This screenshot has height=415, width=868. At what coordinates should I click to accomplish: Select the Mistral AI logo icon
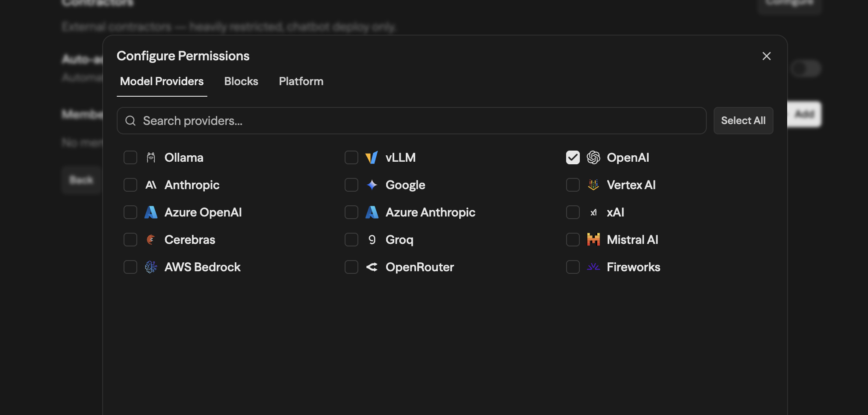pyautogui.click(x=593, y=240)
